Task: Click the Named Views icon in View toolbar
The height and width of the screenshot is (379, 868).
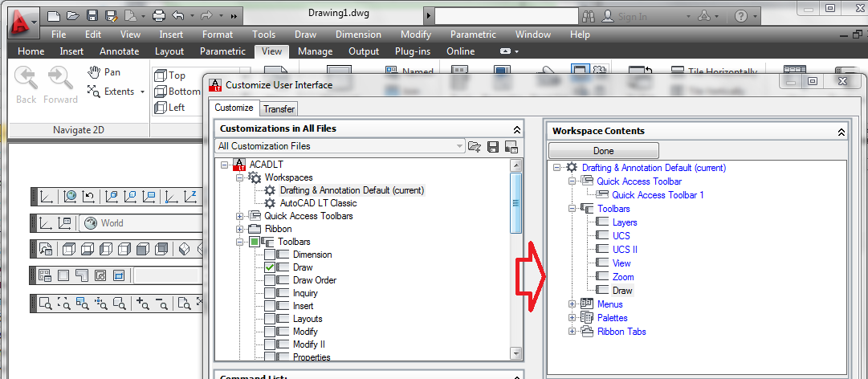Action: click(x=46, y=250)
